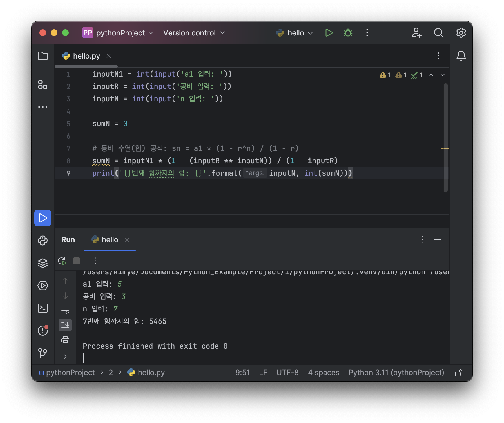
Task: Open the Version control dropdown
Action: (194, 33)
